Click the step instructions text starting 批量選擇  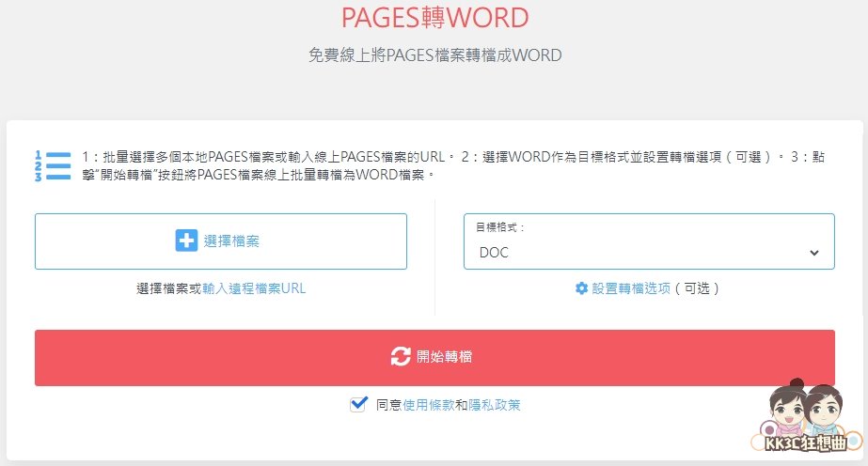click(453, 166)
